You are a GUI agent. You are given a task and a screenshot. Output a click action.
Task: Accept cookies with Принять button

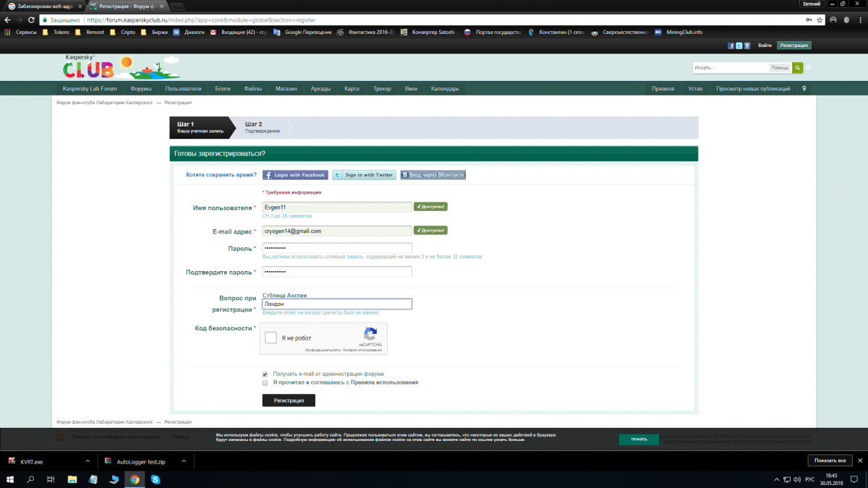tap(639, 439)
